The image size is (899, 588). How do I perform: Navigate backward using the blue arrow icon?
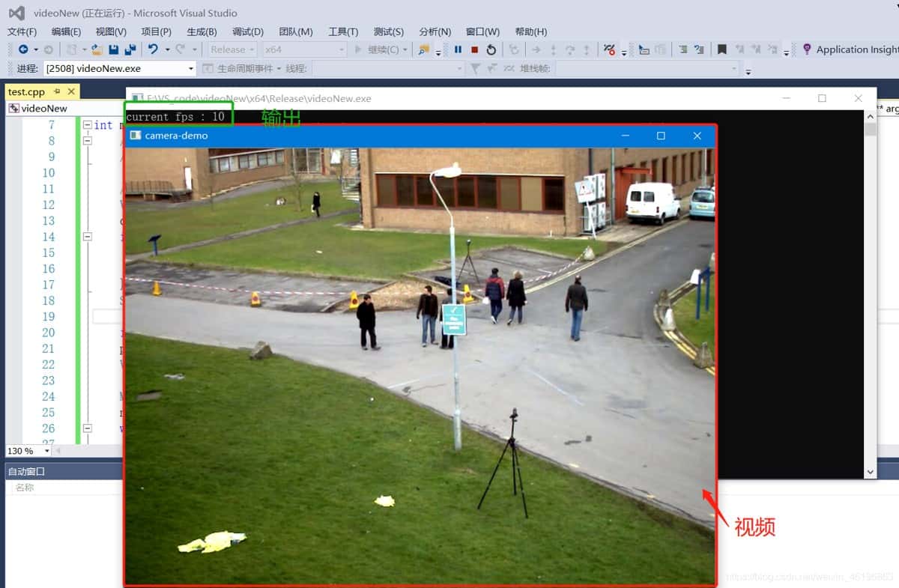[23, 49]
